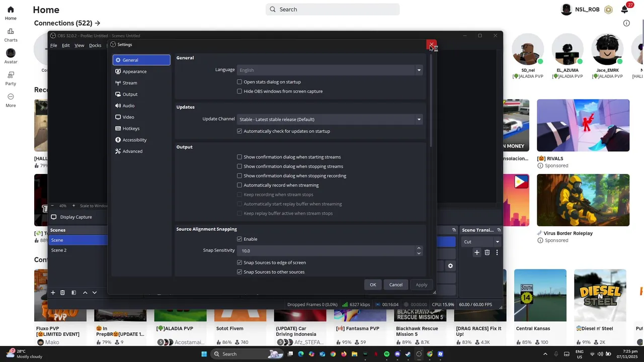Viewport: 644px width, 362px height.
Task: Open the Language dropdown
Action: (x=330, y=70)
